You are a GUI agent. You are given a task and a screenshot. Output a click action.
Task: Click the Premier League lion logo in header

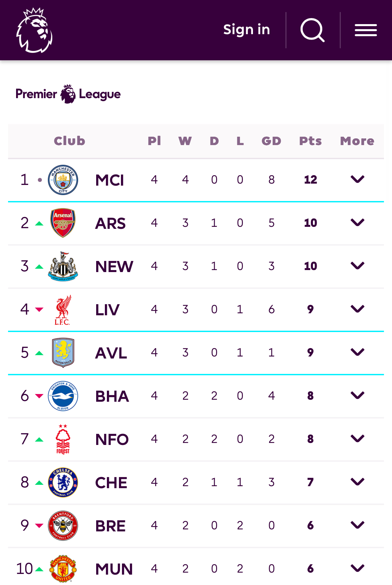click(35, 30)
